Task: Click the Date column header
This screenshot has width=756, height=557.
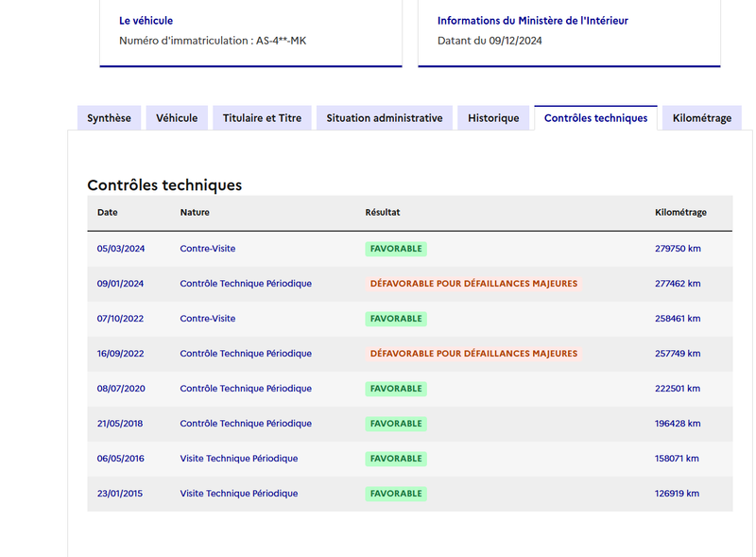Action: (108, 213)
